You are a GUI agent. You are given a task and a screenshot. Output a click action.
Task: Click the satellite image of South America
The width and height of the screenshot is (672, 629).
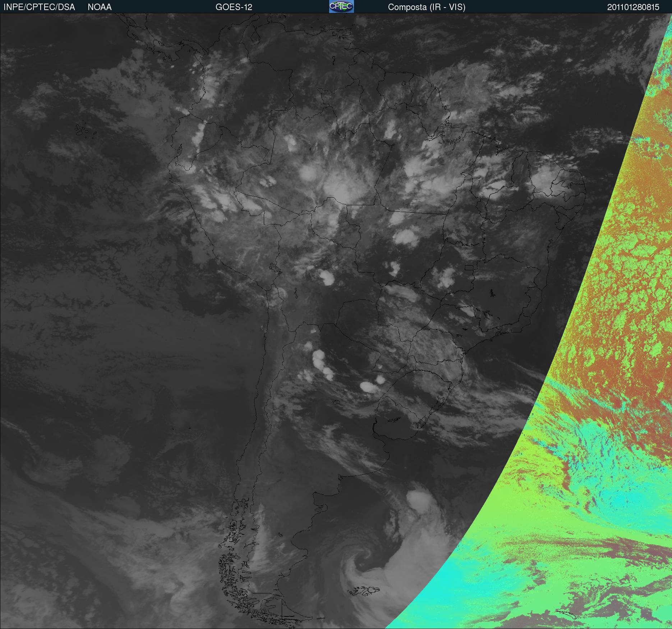click(x=336, y=321)
